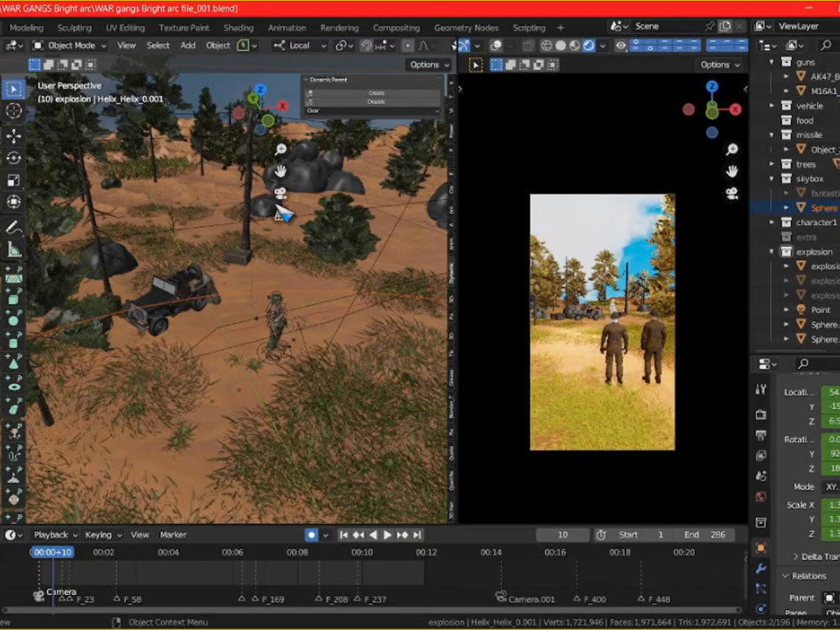Image resolution: width=840 pixels, height=630 pixels.
Task: Open the Marker menu in timeline
Action: coord(173,534)
